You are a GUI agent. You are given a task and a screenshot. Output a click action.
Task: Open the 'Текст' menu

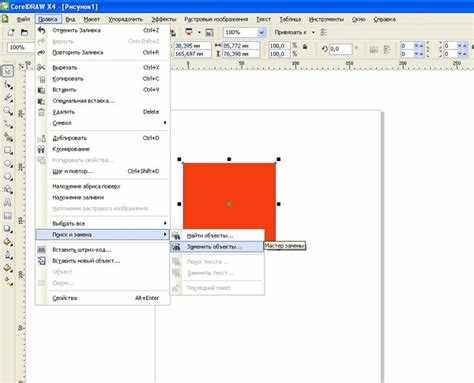coord(263,19)
